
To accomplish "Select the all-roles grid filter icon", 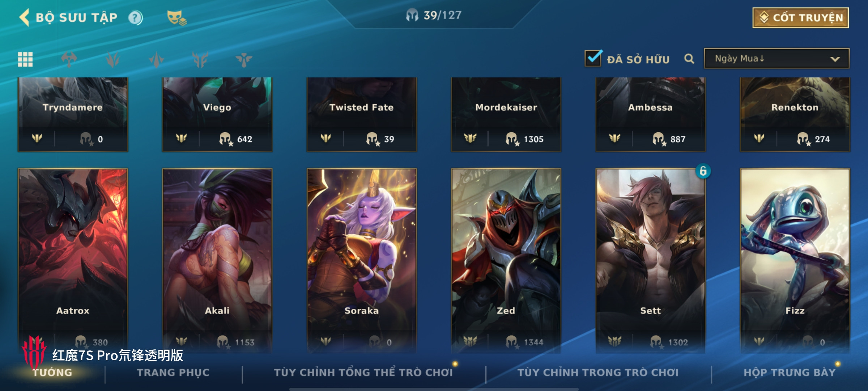I will click(25, 59).
